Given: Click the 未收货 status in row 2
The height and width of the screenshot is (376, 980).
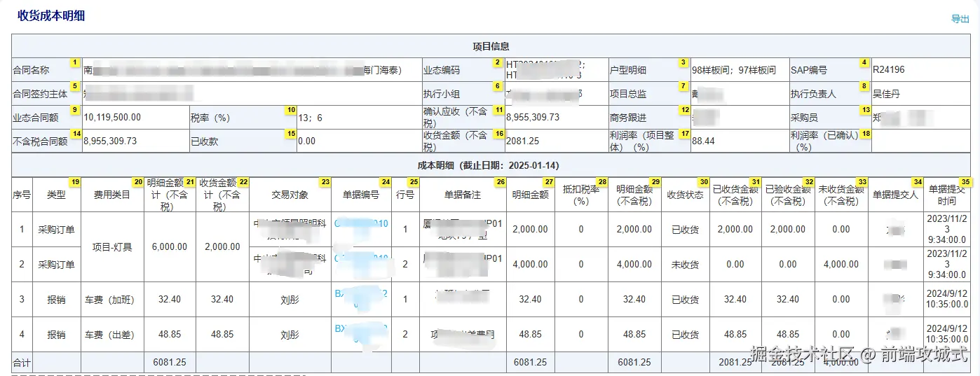Looking at the screenshot, I should (x=685, y=265).
